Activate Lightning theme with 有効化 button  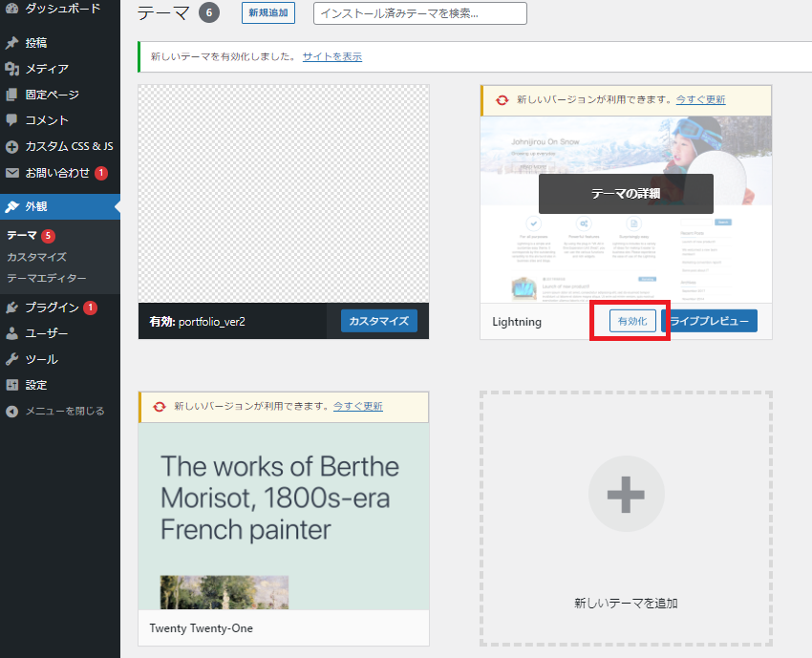click(x=632, y=322)
